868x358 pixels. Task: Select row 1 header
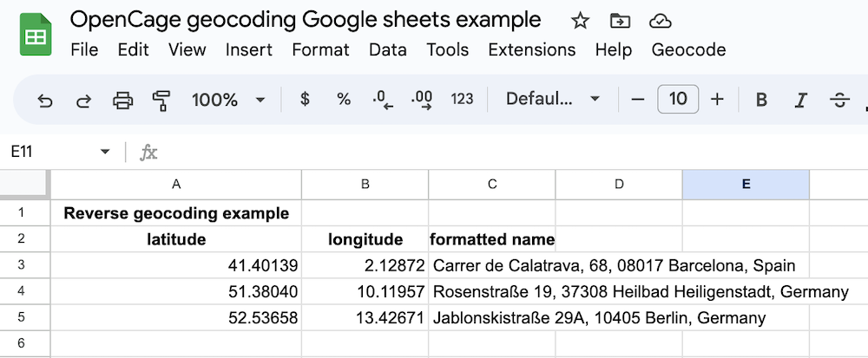(25, 212)
